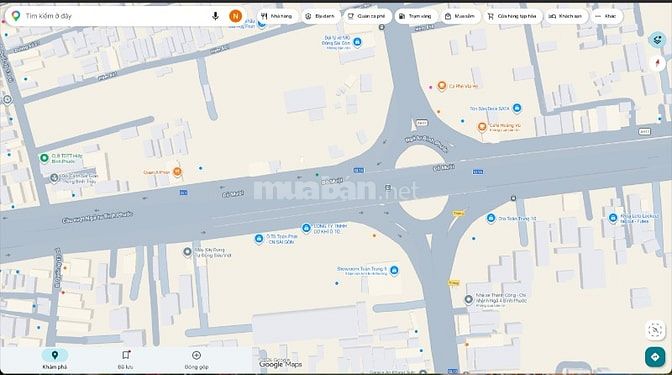Image resolution: width=672 pixels, height=375 pixels.
Task: Switch to the 'Khám phá' explore tab
Action: [x=54, y=359]
